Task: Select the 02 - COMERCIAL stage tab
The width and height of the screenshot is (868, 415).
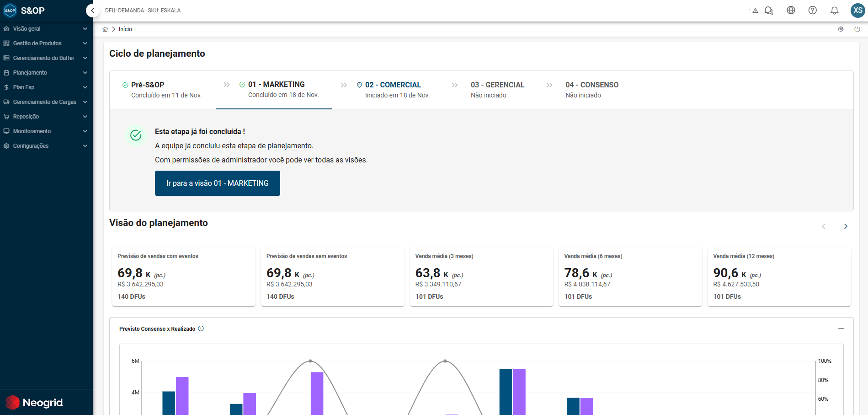Action: click(x=393, y=90)
